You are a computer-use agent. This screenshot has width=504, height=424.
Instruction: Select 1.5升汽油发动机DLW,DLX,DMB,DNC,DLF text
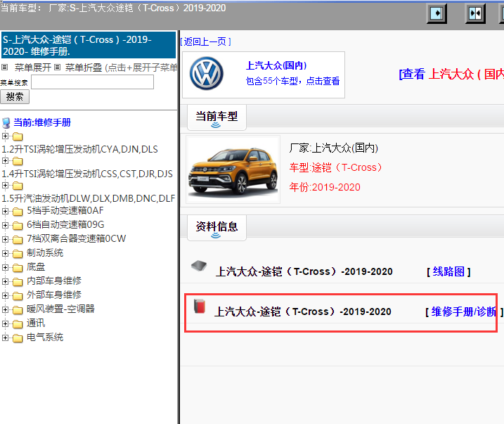[89, 199]
